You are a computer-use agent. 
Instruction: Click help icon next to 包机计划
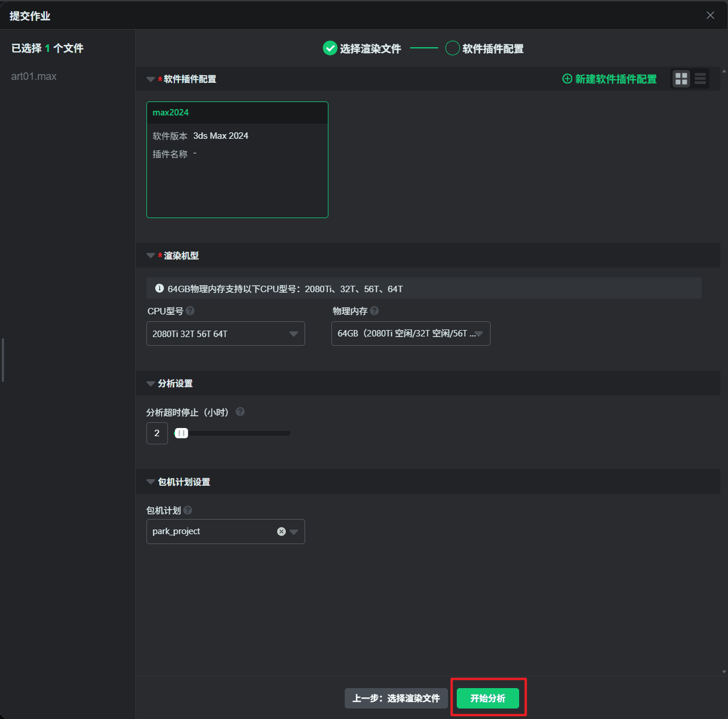(x=188, y=510)
